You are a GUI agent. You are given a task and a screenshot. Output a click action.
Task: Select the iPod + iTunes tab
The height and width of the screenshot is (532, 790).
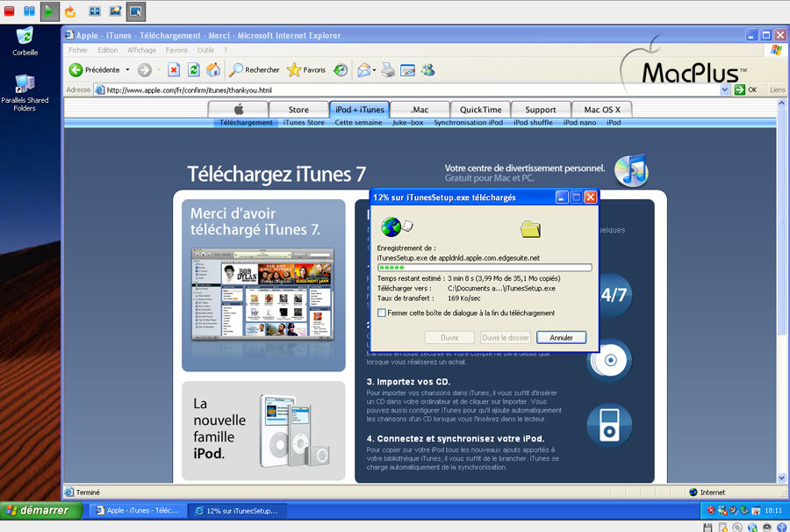(x=359, y=110)
